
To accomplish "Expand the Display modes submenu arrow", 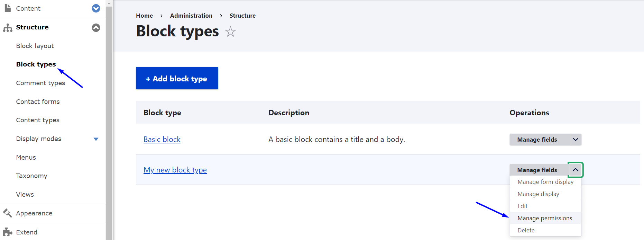I will pyautogui.click(x=96, y=139).
